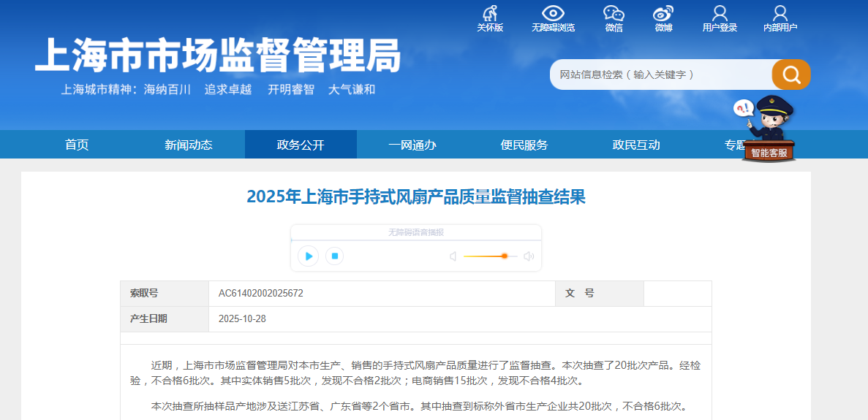The width and height of the screenshot is (868, 420).
Task: Open the 政民互动 navigation tab
Action: click(636, 145)
